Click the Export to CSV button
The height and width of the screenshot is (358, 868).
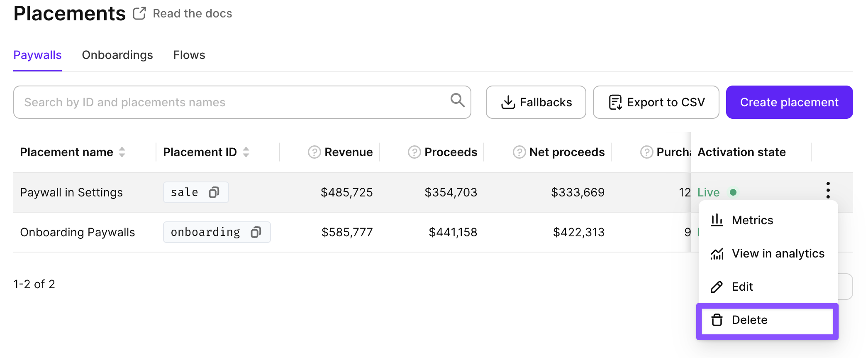tap(656, 102)
